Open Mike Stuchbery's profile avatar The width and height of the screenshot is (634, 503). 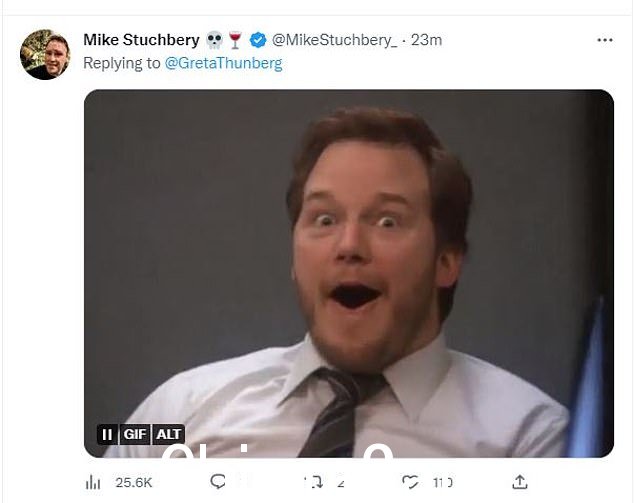click(45, 55)
